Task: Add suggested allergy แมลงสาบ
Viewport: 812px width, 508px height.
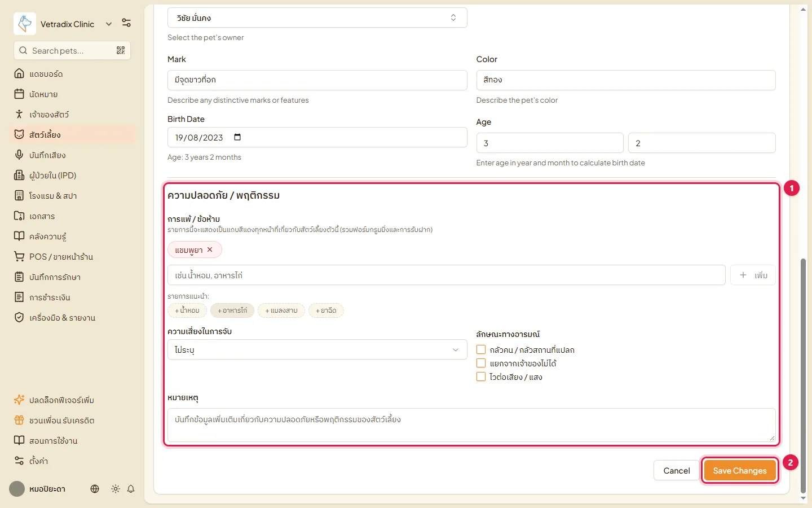Action: pyautogui.click(x=281, y=310)
